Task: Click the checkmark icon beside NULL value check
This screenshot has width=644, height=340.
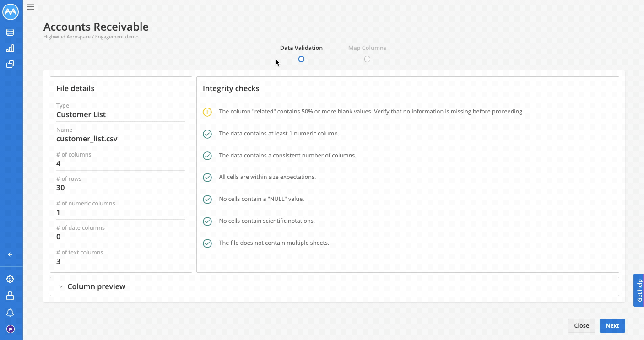Action: point(207,199)
